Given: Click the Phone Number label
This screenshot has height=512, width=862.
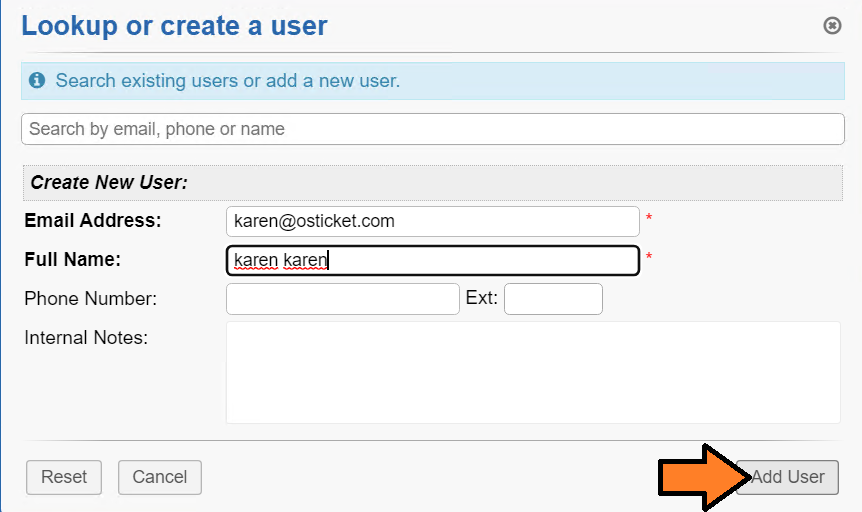Looking at the screenshot, I should point(91,299).
